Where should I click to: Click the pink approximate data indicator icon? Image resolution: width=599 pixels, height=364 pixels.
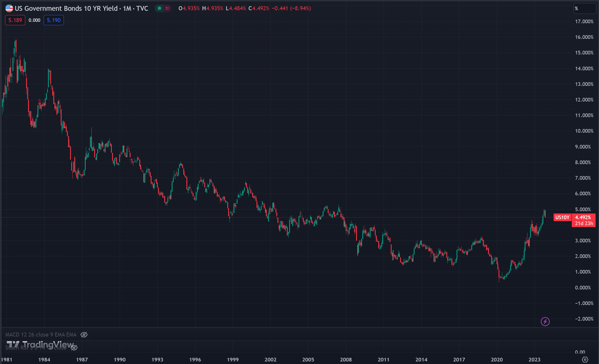(167, 8)
